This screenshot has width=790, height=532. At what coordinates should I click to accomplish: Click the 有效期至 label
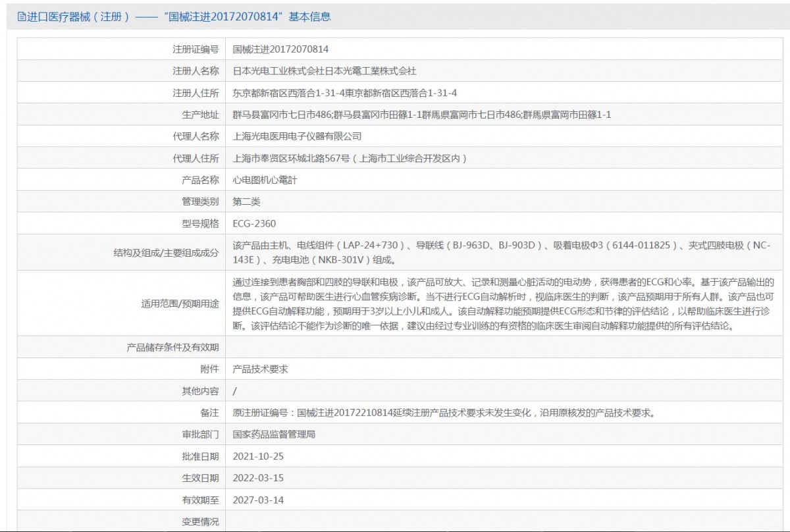tap(200, 499)
